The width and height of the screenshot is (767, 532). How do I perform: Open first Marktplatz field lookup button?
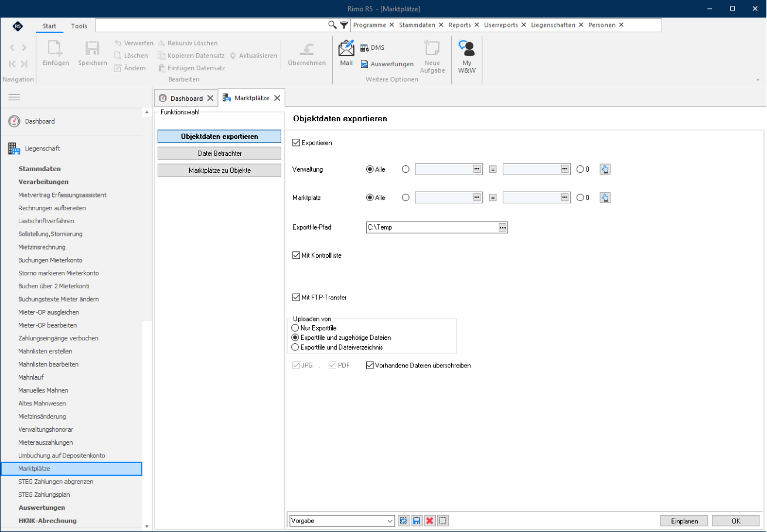[477, 197]
